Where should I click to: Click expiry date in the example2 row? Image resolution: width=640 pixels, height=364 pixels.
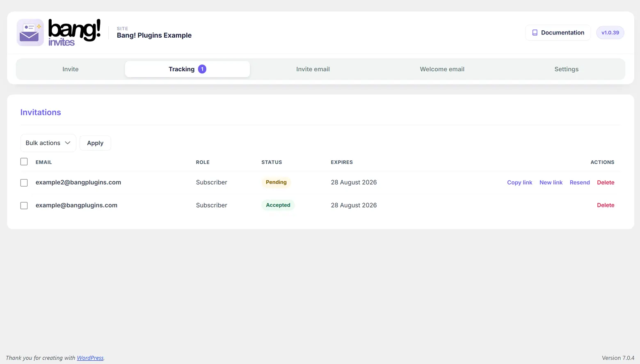[354, 182]
